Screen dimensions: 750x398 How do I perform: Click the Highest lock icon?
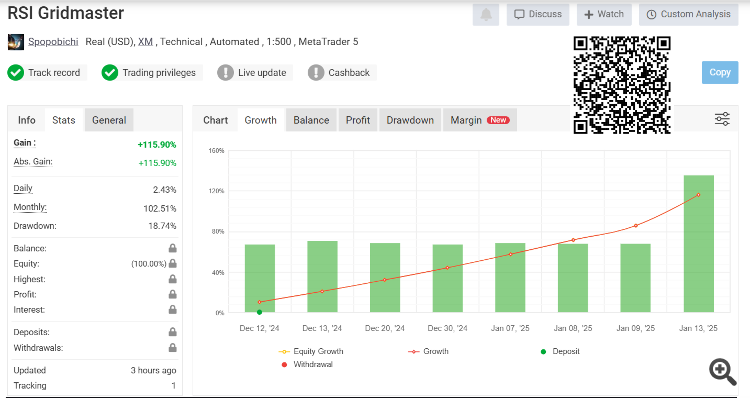[x=173, y=279]
